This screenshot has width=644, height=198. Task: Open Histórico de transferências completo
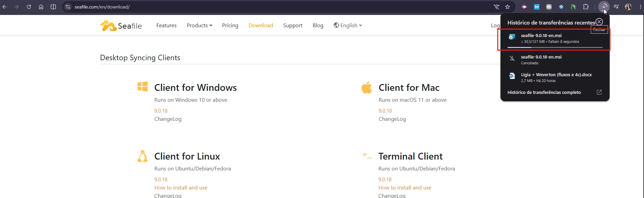tap(544, 93)
